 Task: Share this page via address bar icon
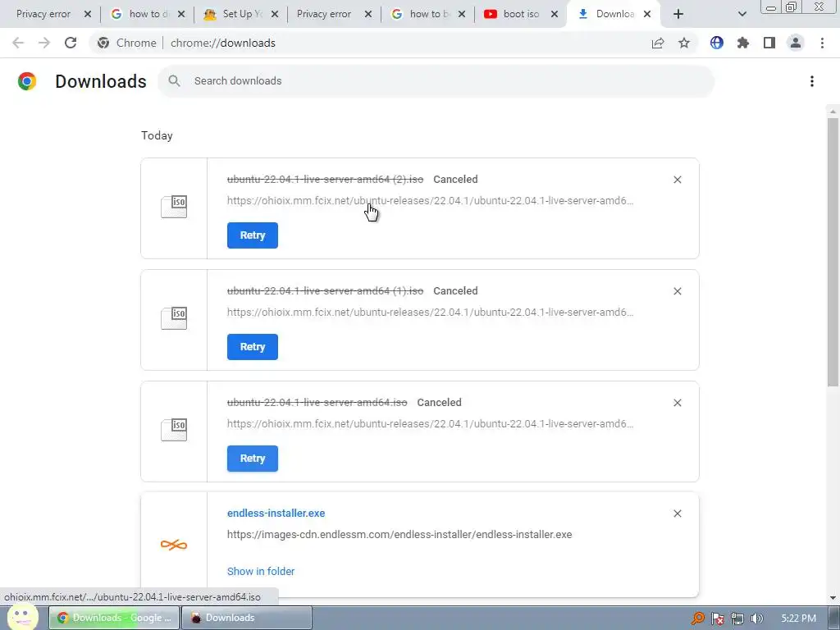tap(658, 43)
